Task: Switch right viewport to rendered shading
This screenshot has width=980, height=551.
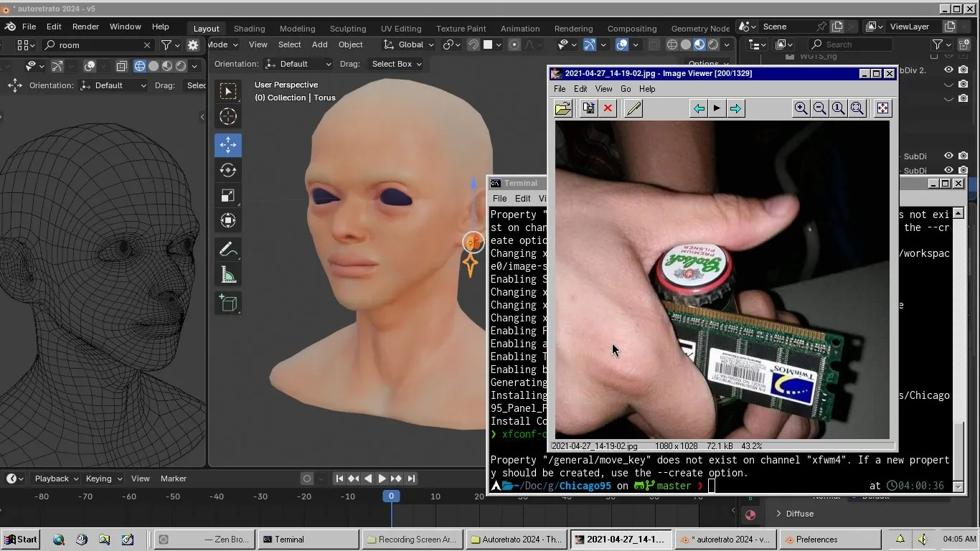Action: 713,44
